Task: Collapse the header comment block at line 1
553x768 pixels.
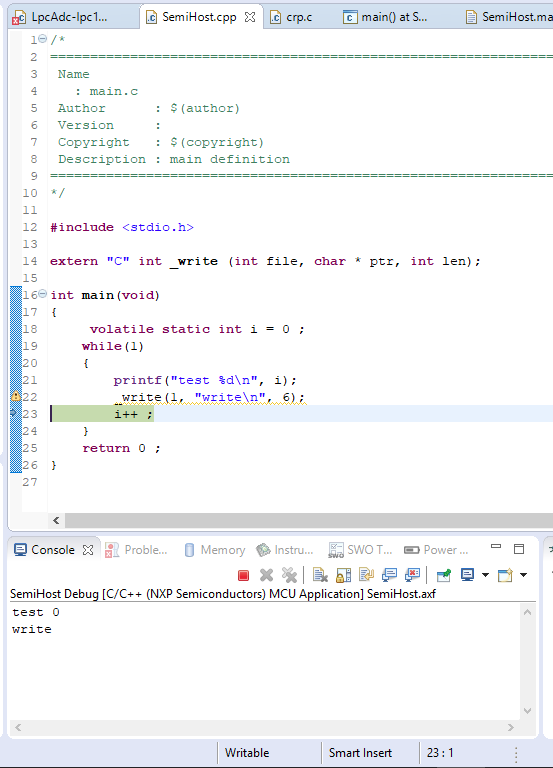Action: pos(43,39)
